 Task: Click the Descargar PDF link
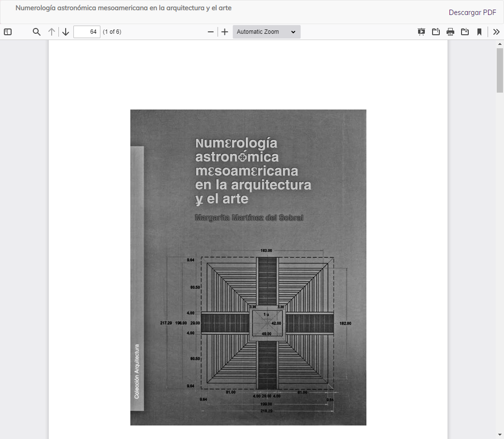pos(472,13)
